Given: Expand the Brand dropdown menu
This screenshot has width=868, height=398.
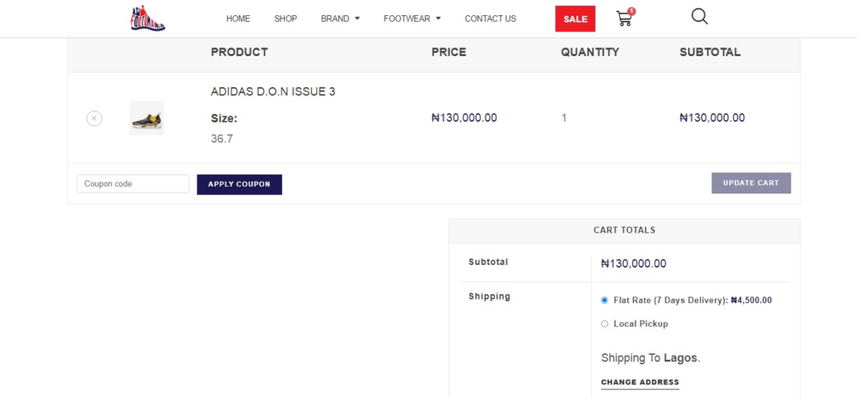Looking at the screenshot, I should point(340,19).
